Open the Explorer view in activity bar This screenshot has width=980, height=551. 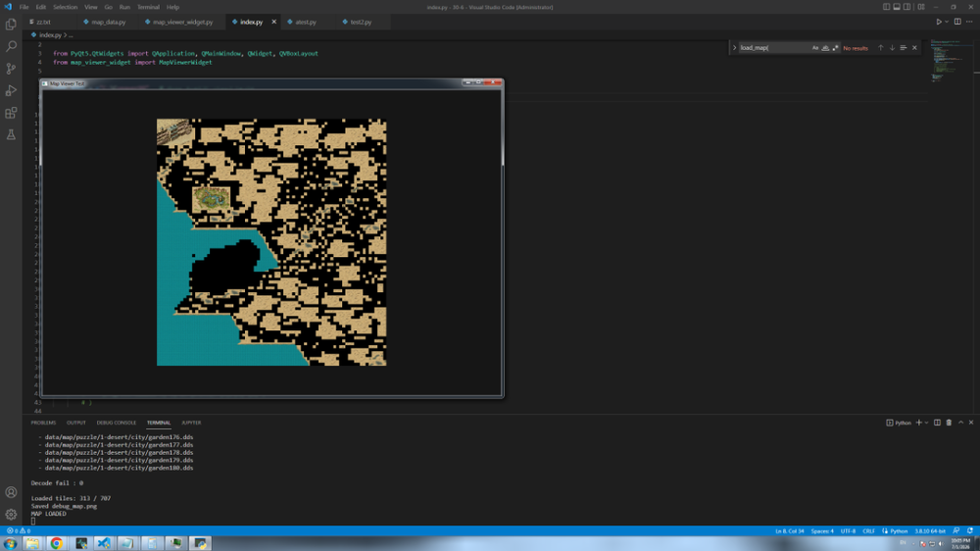coord(11,25)
